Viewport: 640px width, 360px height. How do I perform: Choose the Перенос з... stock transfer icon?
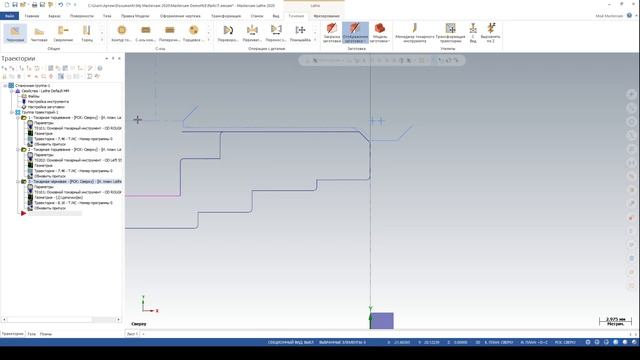tap(276, 33)
